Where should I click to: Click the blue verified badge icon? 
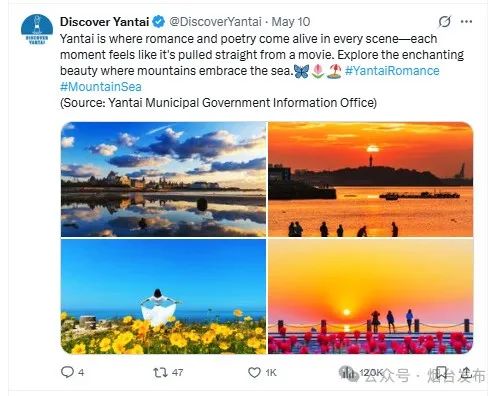(159, 22)
